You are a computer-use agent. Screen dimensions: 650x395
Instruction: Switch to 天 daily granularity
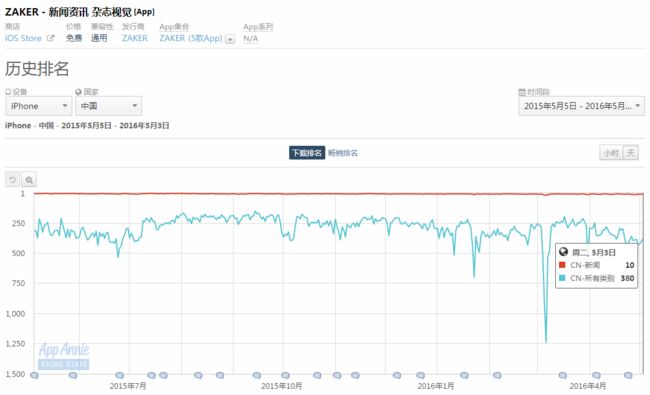coord(631,153)
